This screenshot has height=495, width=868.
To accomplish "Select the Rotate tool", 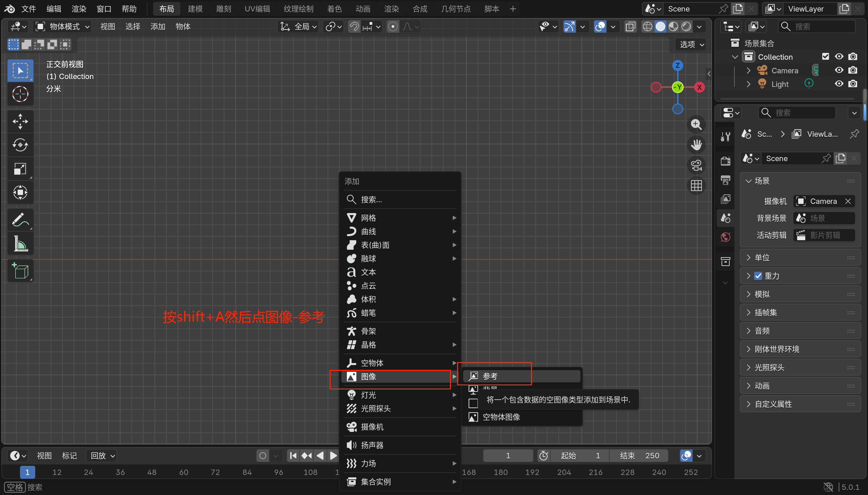I will coord(20,145).
